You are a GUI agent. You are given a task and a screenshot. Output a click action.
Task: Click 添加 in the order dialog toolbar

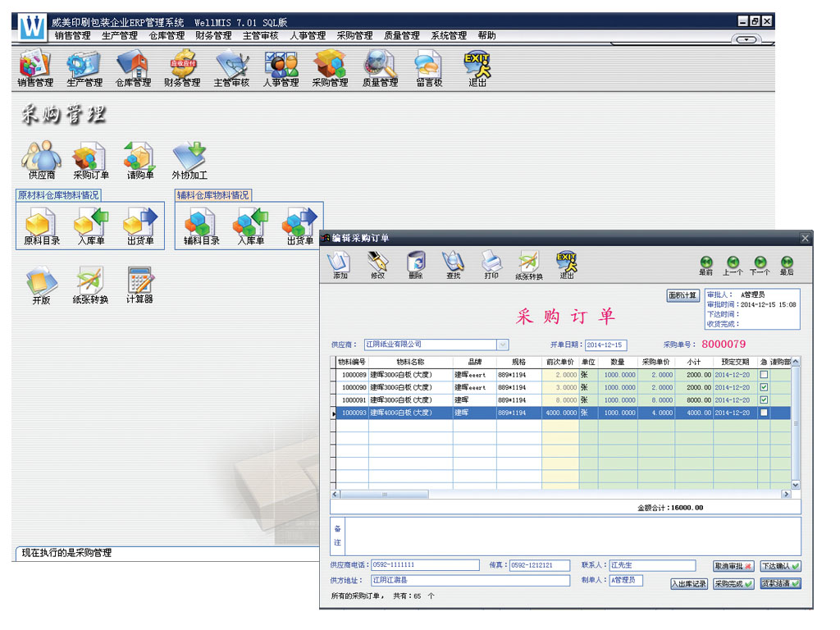tap(340, 265)
